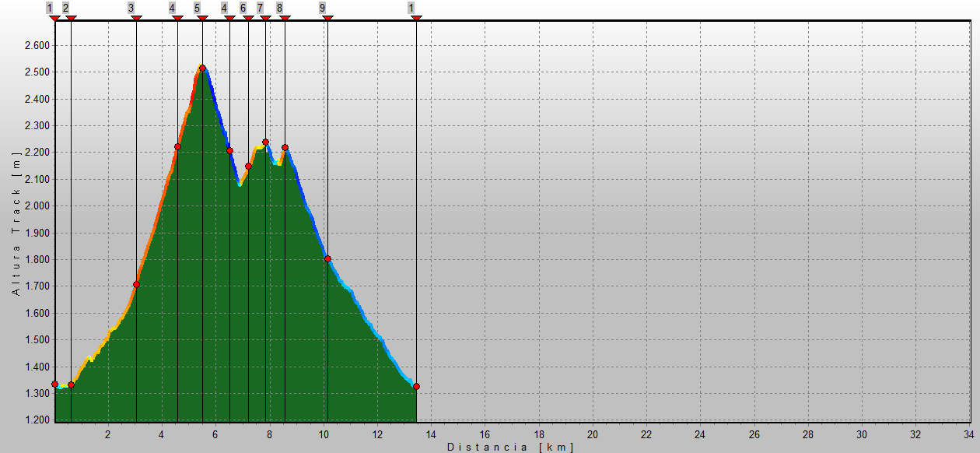Select the red dot at the track start
Image resolution: width=980 pixels, height=453 pixels.
pyautogui.click(x=54, y=384)
